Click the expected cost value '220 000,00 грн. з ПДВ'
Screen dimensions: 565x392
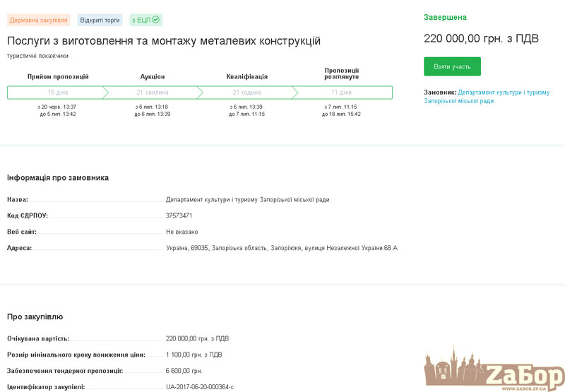coord(197,339)
